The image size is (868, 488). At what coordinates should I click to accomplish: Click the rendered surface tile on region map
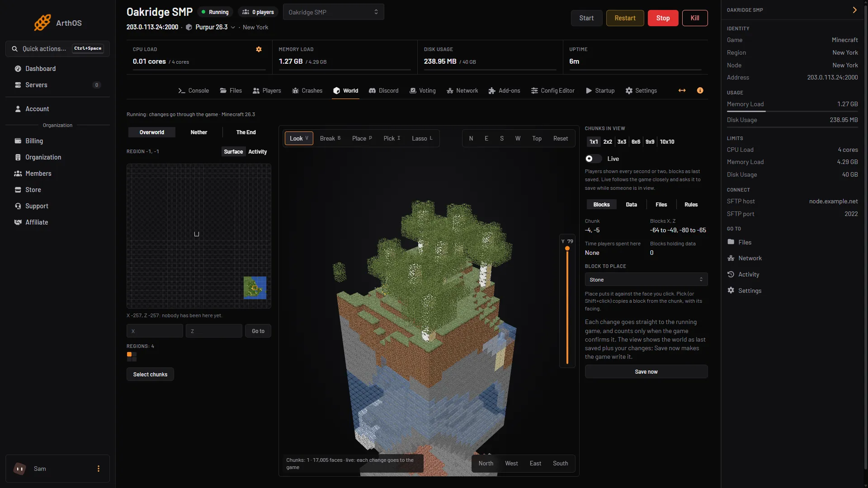click(x=255, y=288)
